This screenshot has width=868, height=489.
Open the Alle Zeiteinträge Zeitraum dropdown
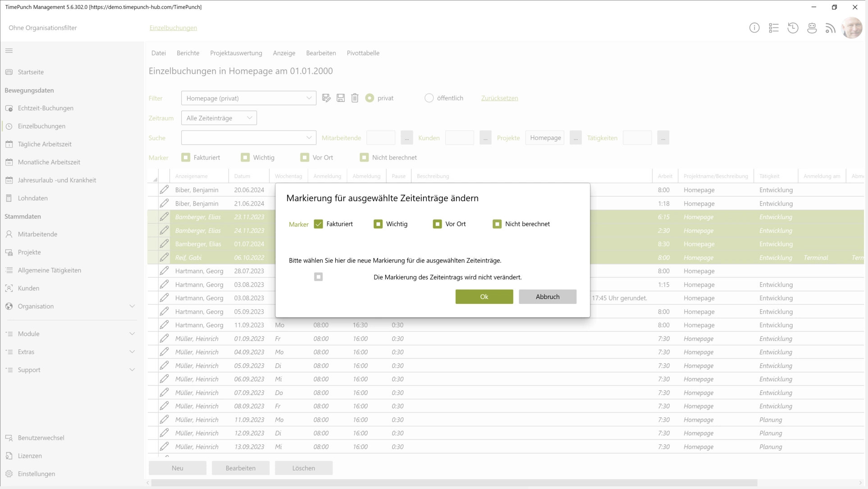coord(219,118)
